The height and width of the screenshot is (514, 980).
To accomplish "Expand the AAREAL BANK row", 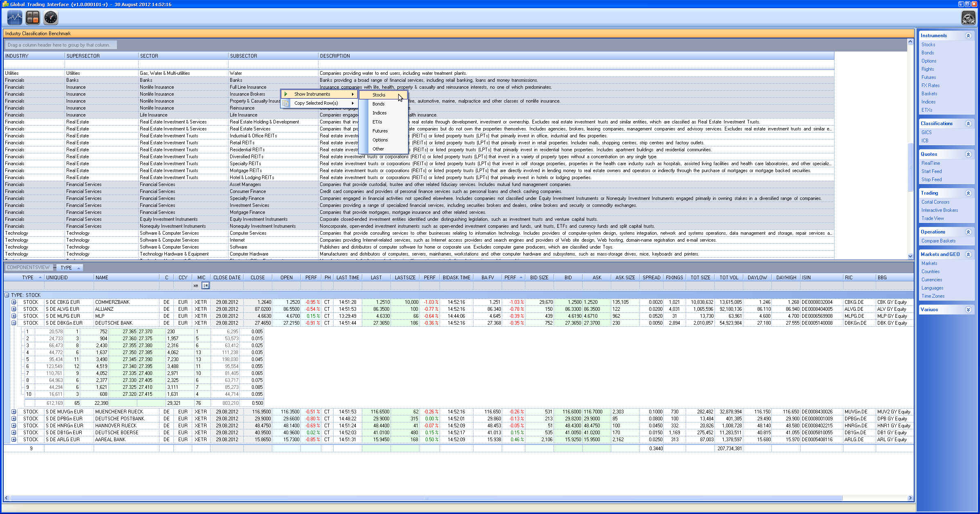I will click(13, 440).
